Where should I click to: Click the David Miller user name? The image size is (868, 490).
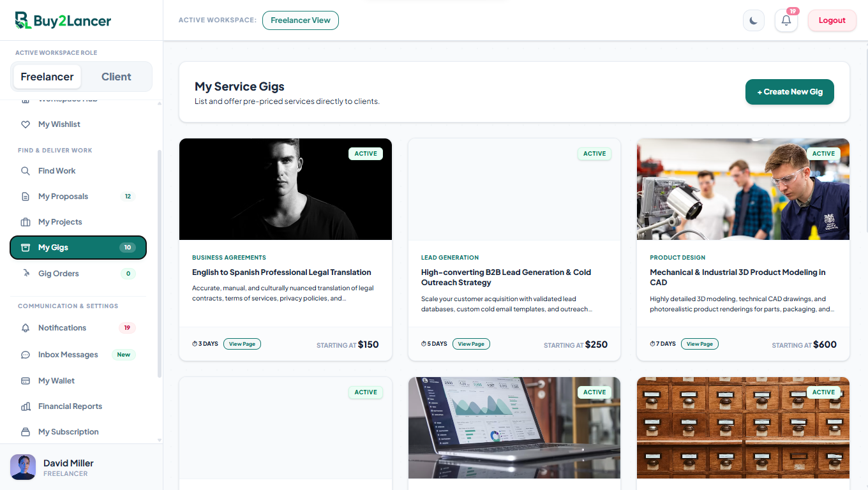click(x=68, y=463)
